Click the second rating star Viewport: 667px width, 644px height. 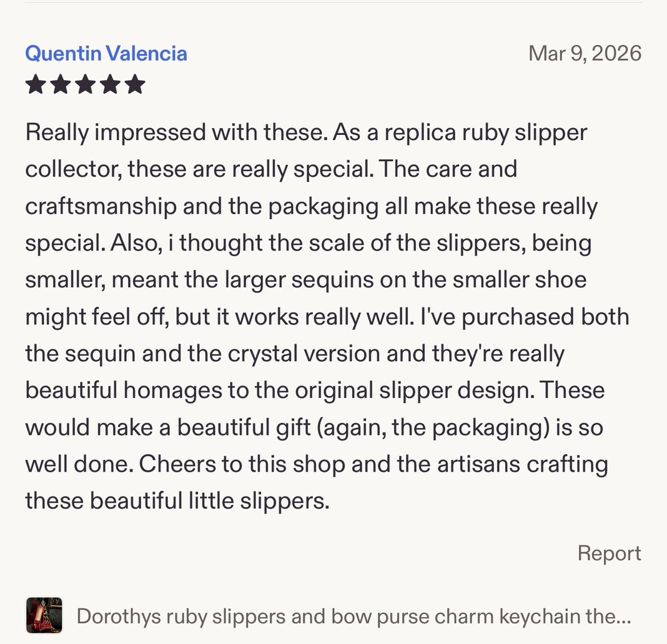point(61,84)
